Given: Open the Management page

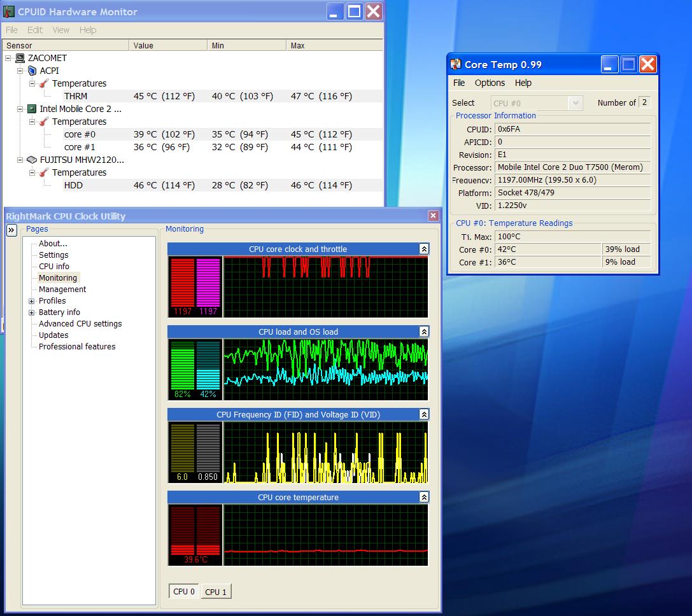Looking at the screenshot, I should click(62, 290).
